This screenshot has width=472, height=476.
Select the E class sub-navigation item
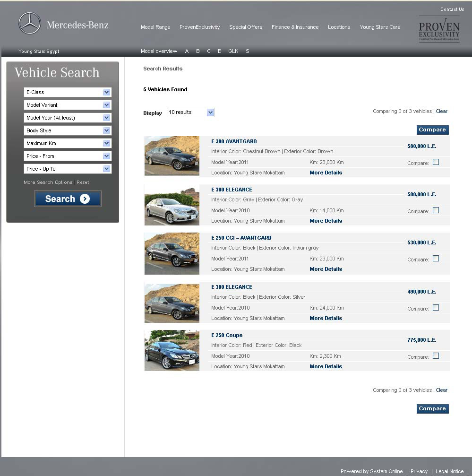click(219, 52)
